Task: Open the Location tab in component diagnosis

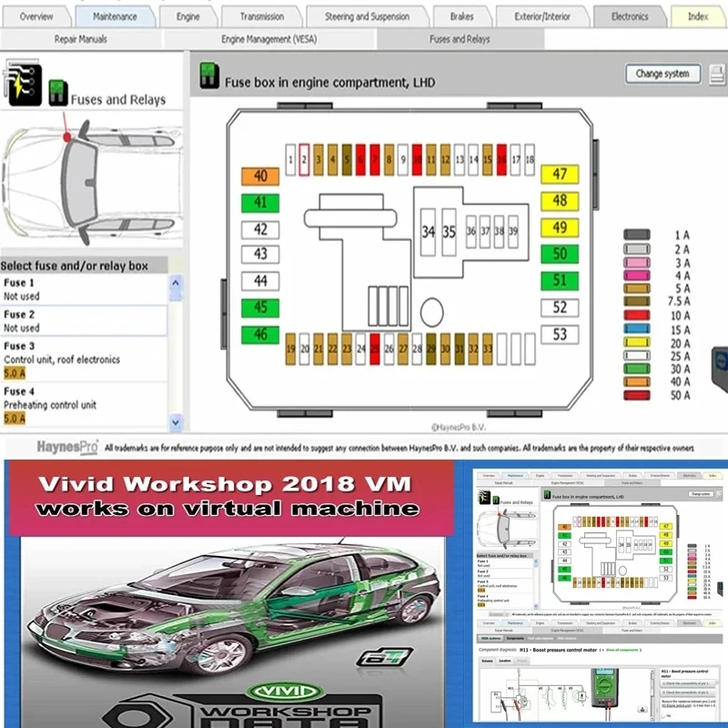Action: 505,660
